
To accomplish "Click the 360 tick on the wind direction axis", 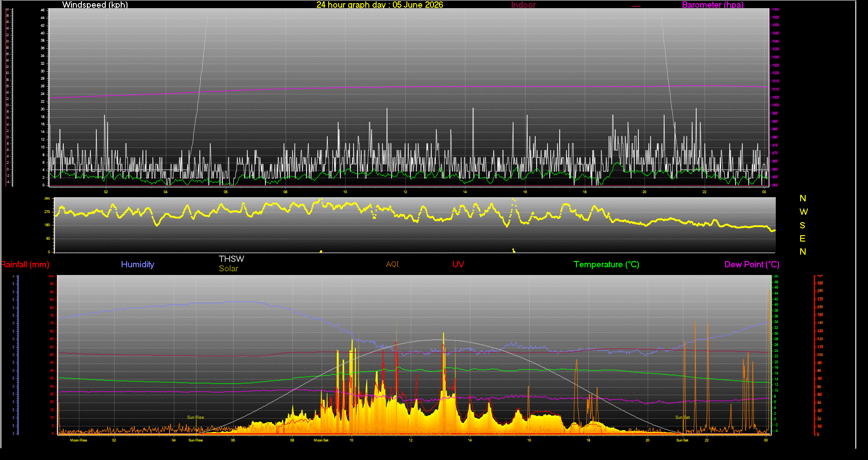I will point(47,199).
